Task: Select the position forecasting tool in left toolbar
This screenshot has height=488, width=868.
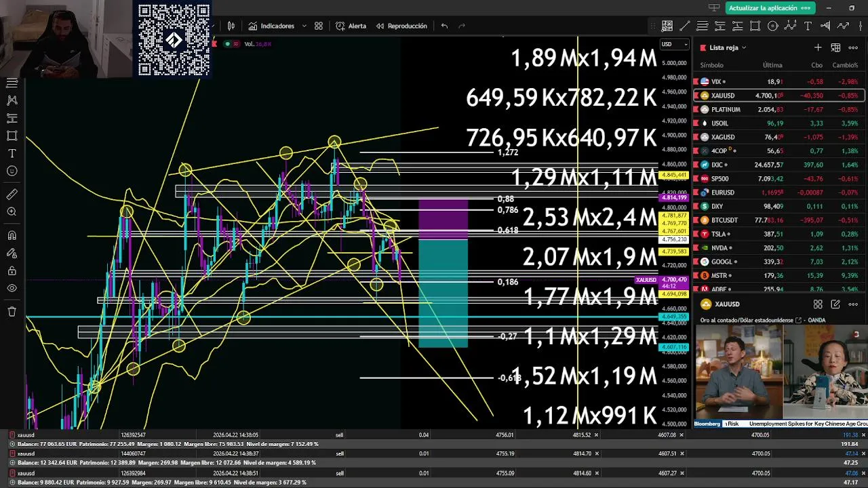Action: pos(12,118)
